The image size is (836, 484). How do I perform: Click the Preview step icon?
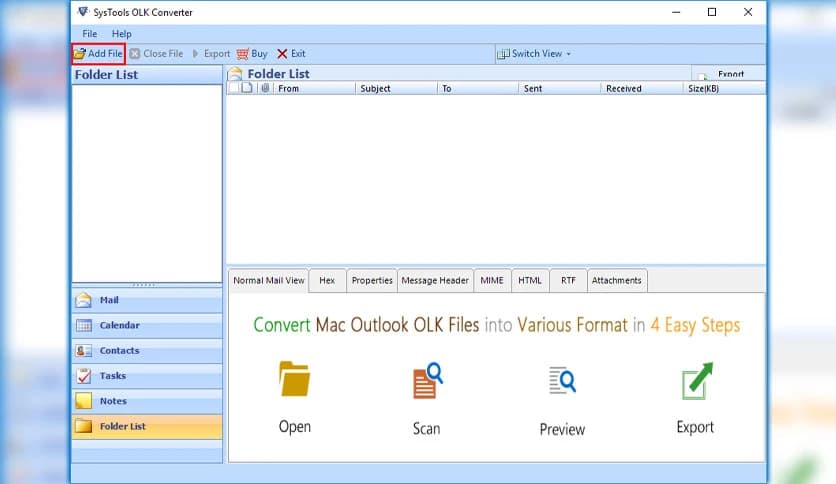pyautogui.click(x=562, y=381)
